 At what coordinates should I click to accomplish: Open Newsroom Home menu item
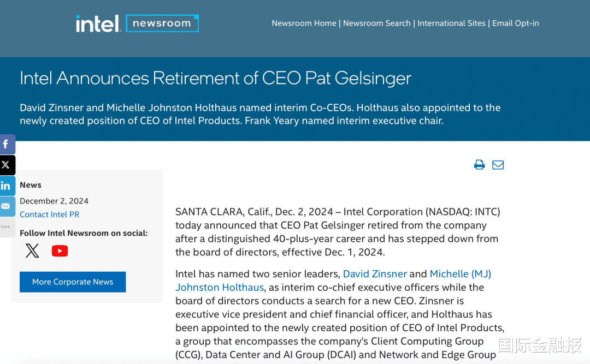pyautogui.click(x=304, y=23)
